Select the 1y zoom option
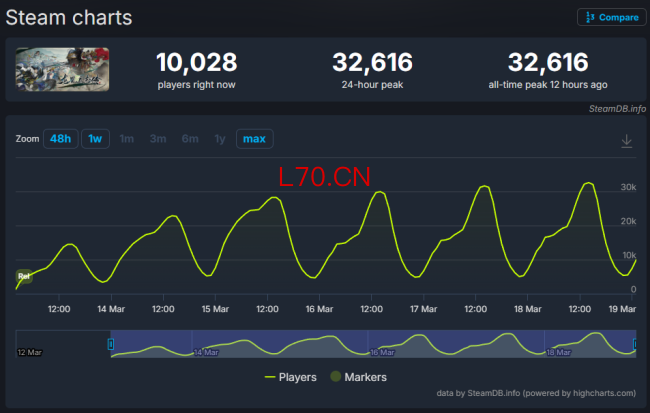The width and height of the screenshot is (650, 413). point(220,138)
